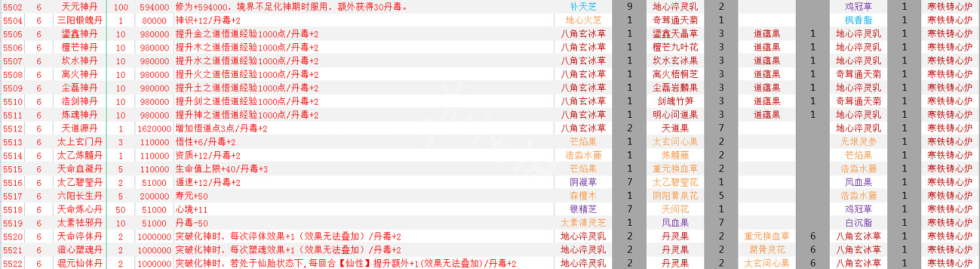Screen dimensions: 980x269
Task: Select the 1620000 price cell
Action: point(154,128)
